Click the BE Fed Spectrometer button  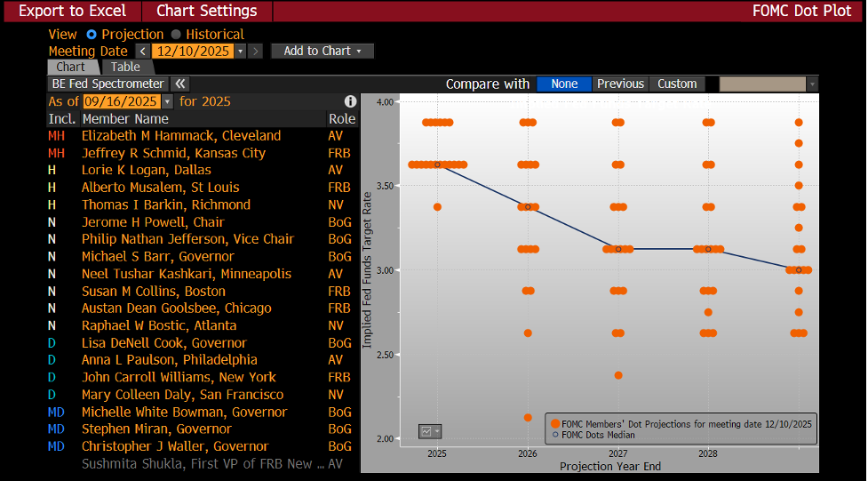click(108, 84)
